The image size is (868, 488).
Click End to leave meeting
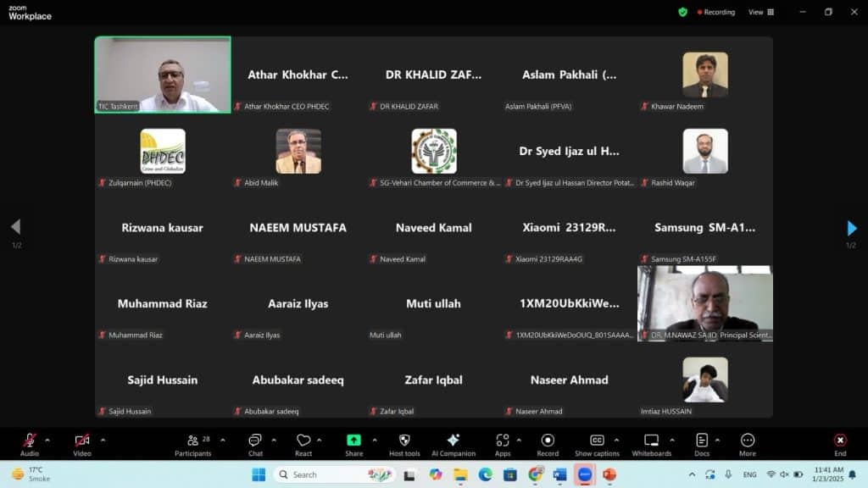839,441
